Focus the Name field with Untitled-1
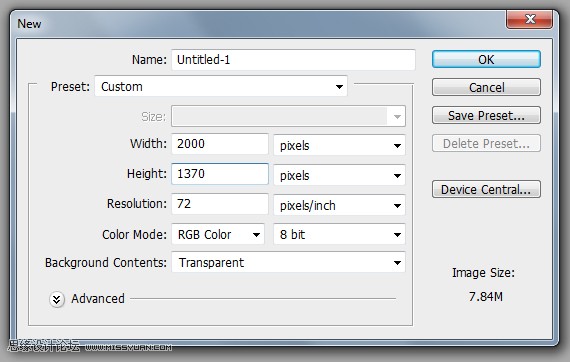The width and height of the screenshot is (570, 362). (293, 60)
